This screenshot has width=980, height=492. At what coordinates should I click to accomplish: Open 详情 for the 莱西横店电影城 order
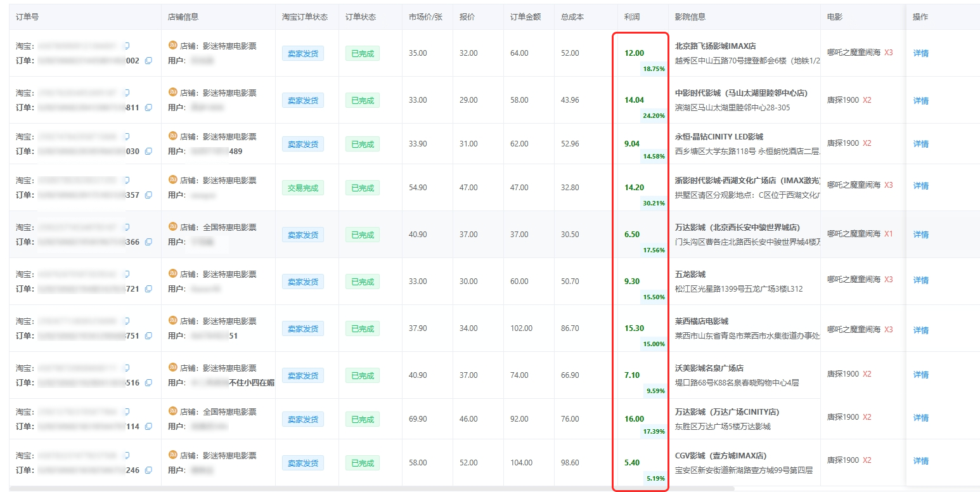click(x=921, y=330)
